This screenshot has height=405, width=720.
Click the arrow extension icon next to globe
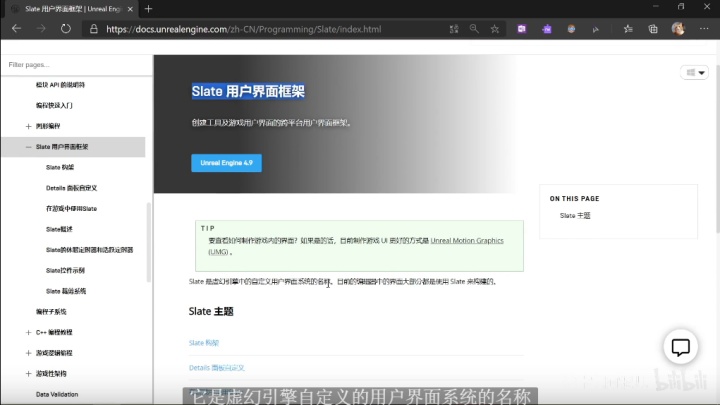tap(596, 29)
